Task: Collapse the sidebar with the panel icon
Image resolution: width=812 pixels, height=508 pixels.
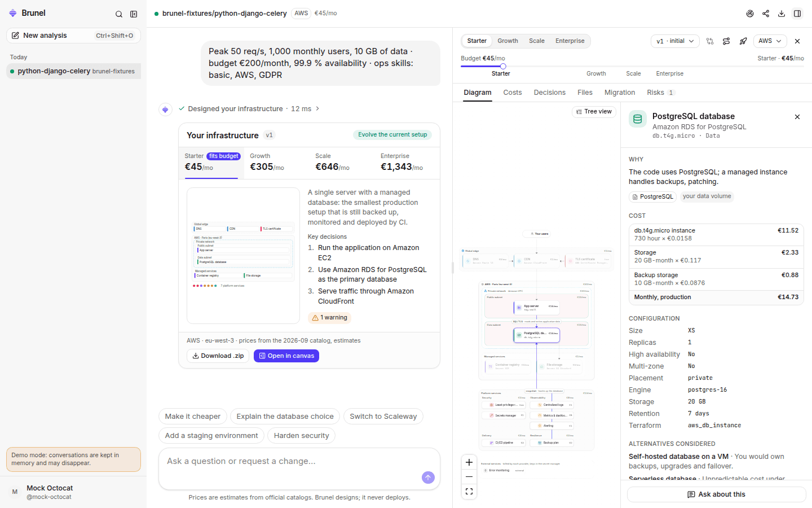Action: click(x=134, y=14)
